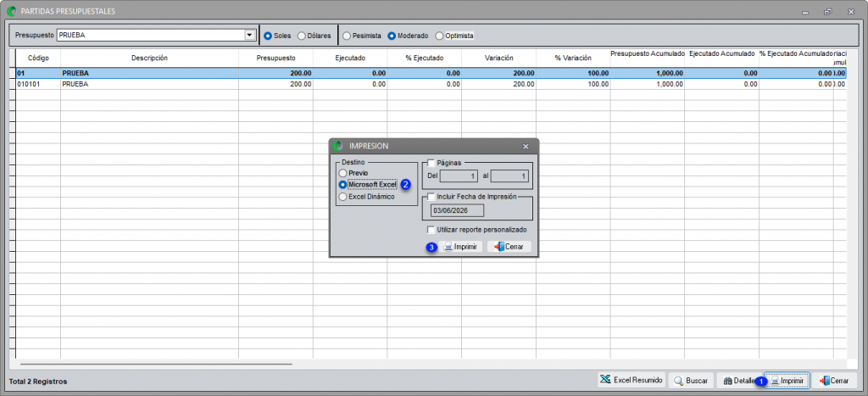Viewport: 868px width, 396px height.
Task: Enable the Páginas checkbox
Action: coord(431,163)
